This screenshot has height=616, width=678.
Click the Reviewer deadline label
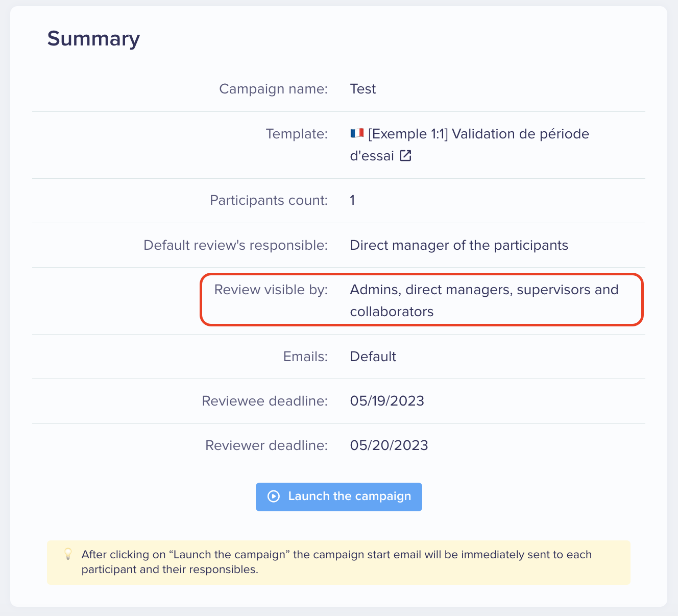[266, 445]
